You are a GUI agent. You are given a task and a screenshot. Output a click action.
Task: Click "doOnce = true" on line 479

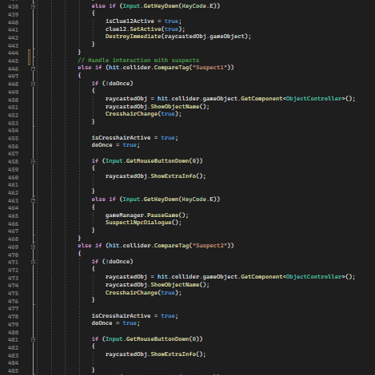(114, 323)
